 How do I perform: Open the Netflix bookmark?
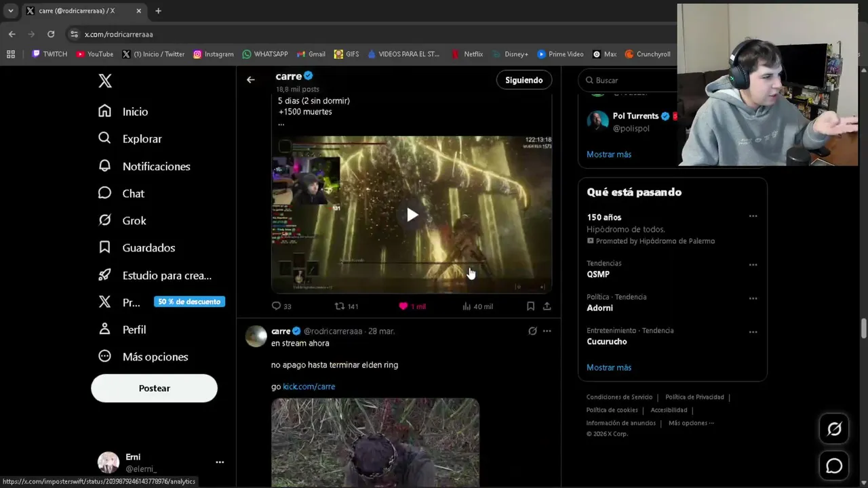coord(467,54)
